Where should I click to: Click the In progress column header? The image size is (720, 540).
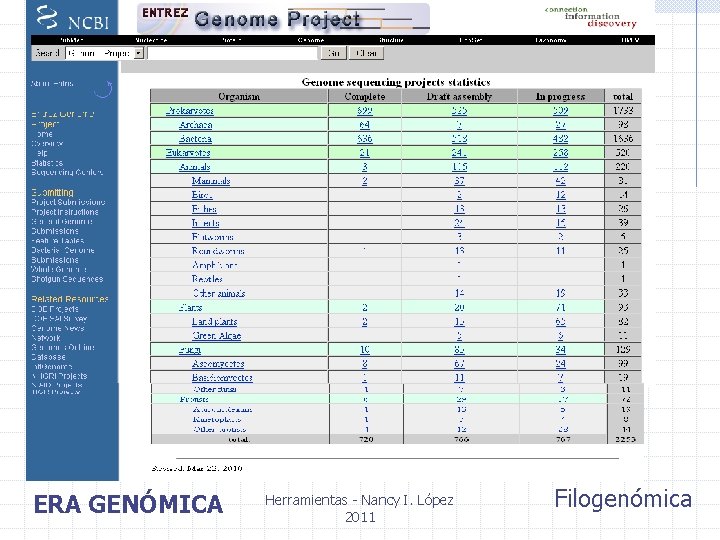point(560,96)
